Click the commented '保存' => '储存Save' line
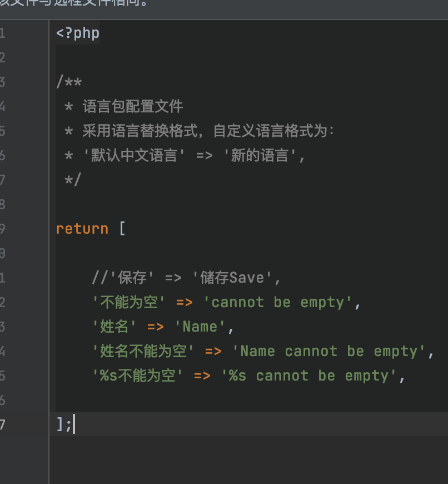448x484 pixels. [186, 278]
